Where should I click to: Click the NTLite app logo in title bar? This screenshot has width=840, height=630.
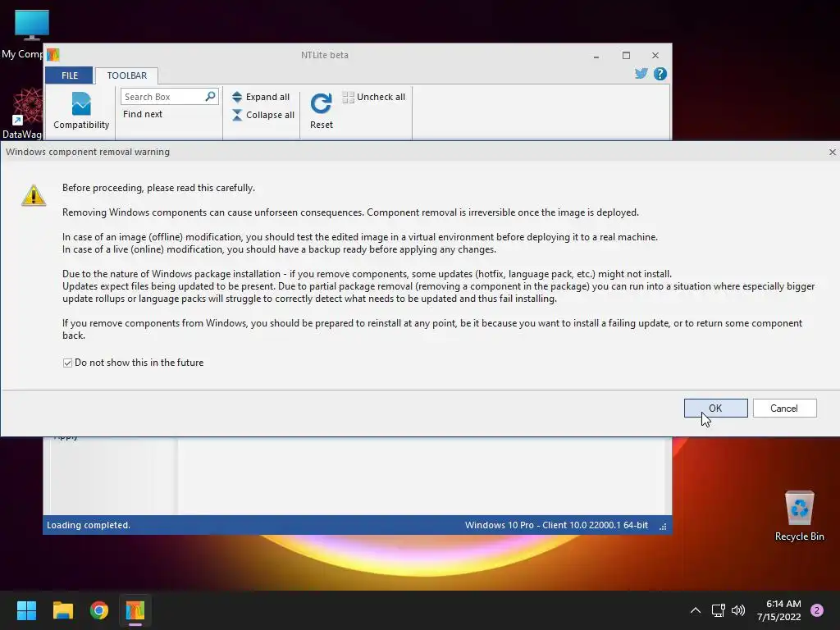point(53,55)
